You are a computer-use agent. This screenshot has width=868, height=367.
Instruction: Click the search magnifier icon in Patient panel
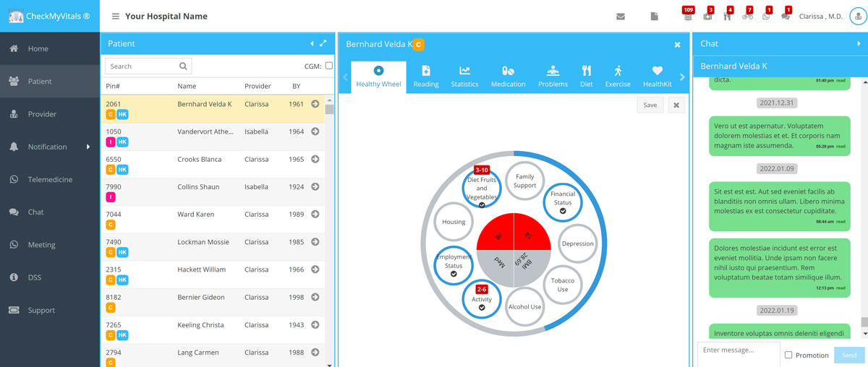183,66
